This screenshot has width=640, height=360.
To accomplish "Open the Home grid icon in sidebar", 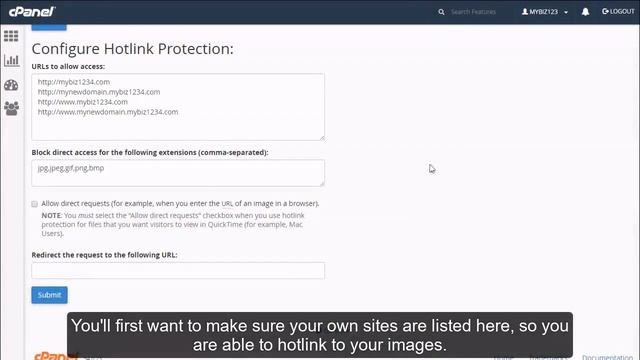I will coord(11,36).
